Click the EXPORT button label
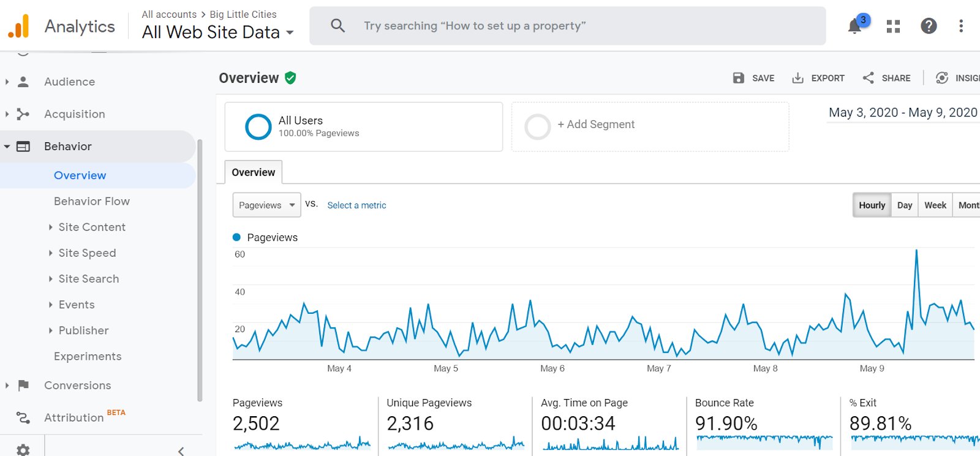980x456 pixels. coord(827,78)
